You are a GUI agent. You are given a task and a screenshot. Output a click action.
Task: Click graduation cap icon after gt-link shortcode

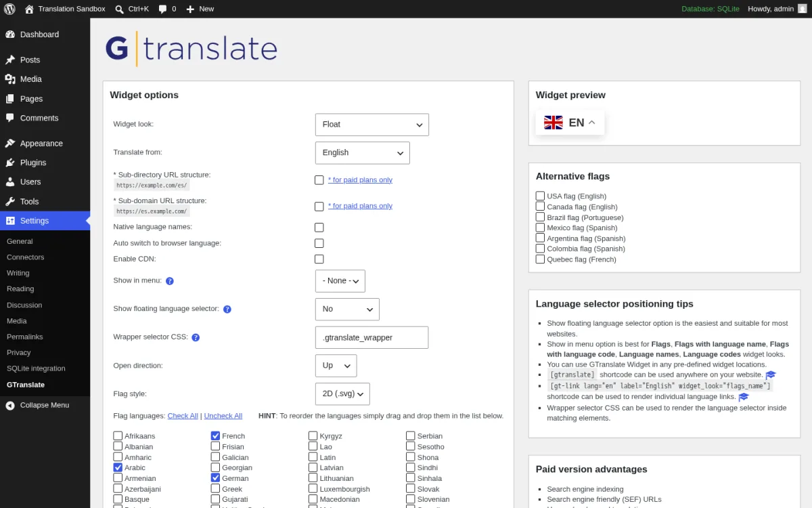click(744, 397)
